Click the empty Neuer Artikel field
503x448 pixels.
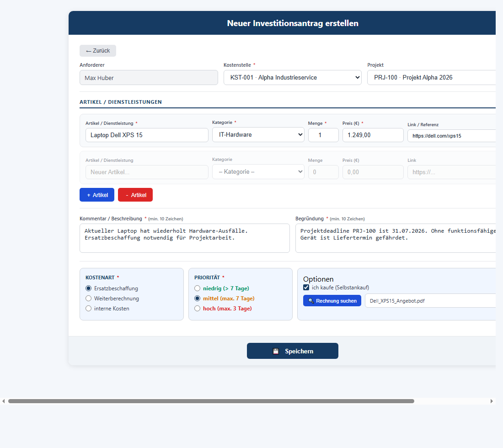147,172
